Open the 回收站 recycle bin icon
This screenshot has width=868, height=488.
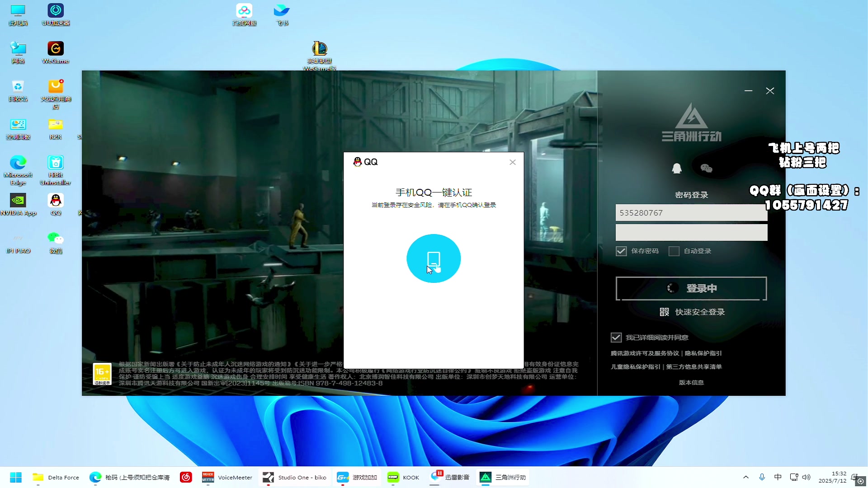click(18, 90)
